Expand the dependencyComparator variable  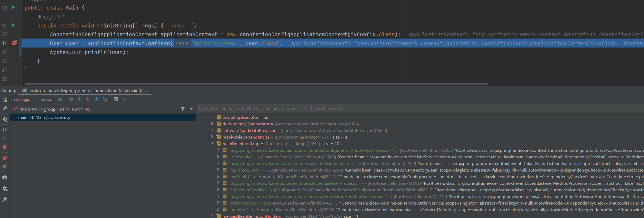(212, 124)
